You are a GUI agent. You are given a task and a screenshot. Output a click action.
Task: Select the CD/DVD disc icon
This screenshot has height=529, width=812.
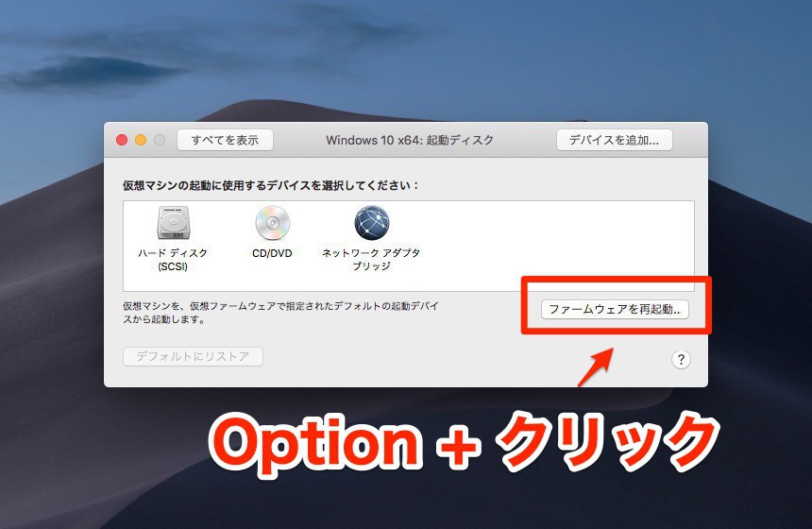(272, 223)
